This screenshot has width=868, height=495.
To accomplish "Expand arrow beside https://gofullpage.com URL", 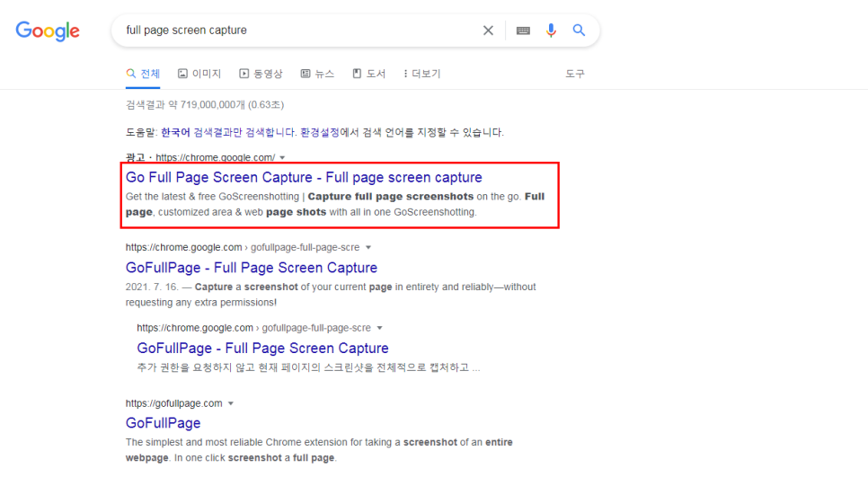I will pos(231,403).
